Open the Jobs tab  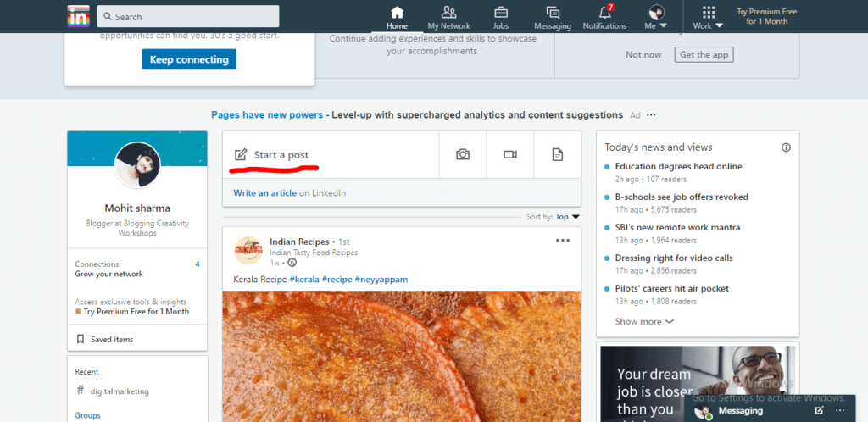point(501,19)
